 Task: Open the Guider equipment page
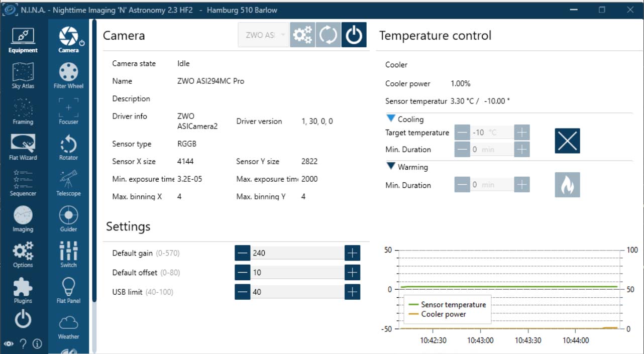point(68,219)
